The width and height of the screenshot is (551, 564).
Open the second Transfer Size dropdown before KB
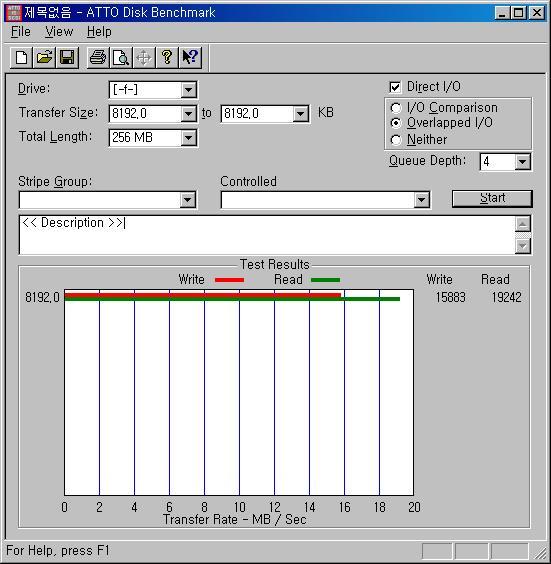click(300, 114)
